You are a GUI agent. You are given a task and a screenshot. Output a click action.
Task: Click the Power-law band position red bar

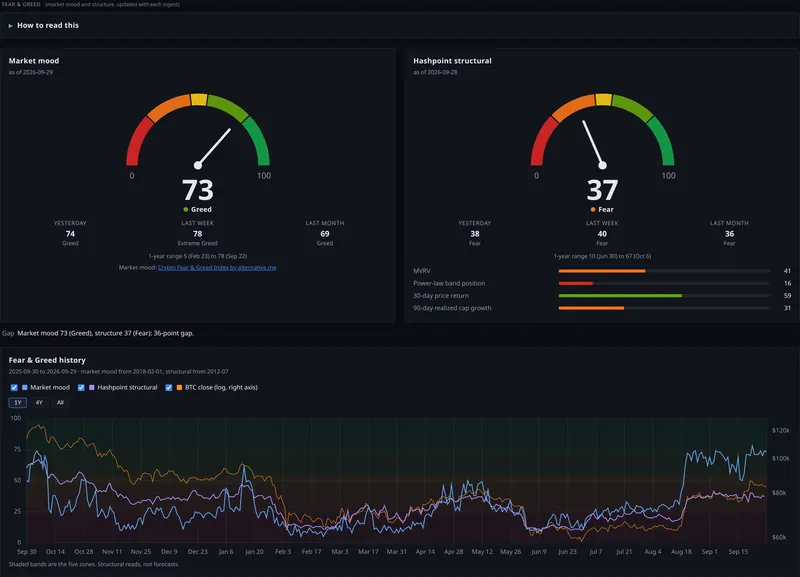click(x=576, y=283)
